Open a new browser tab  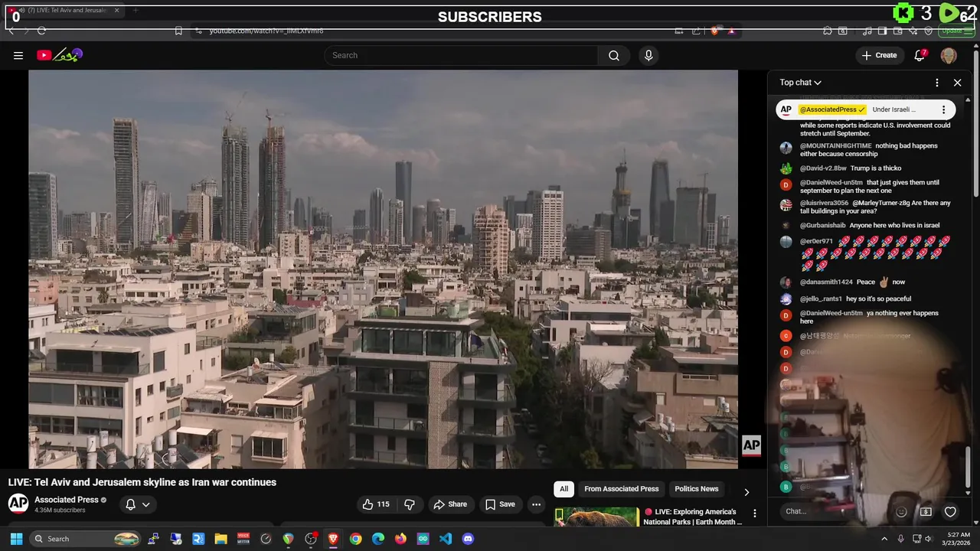tap(135, 11)
